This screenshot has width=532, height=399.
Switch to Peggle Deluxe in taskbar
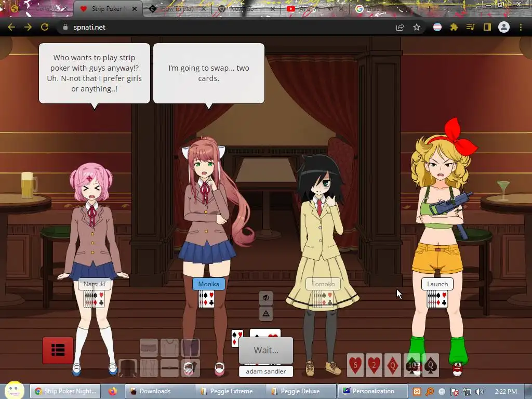tap(300, 391)
